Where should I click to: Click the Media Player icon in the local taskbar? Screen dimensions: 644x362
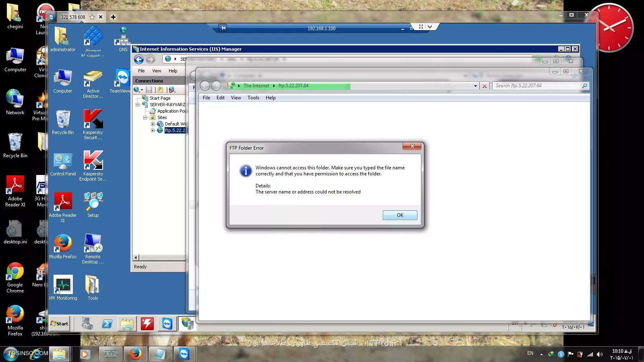tap(85, 354)
